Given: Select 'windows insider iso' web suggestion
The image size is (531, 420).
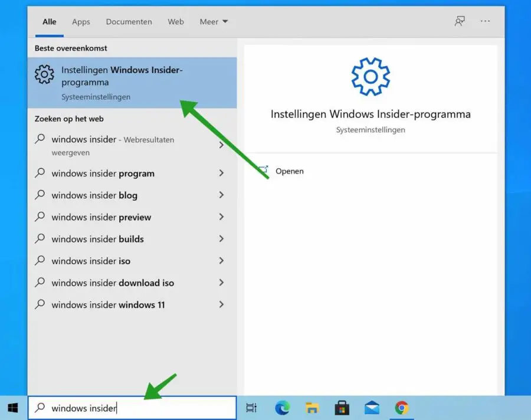Looking at the screenshot, I should (x=132, y=261).
